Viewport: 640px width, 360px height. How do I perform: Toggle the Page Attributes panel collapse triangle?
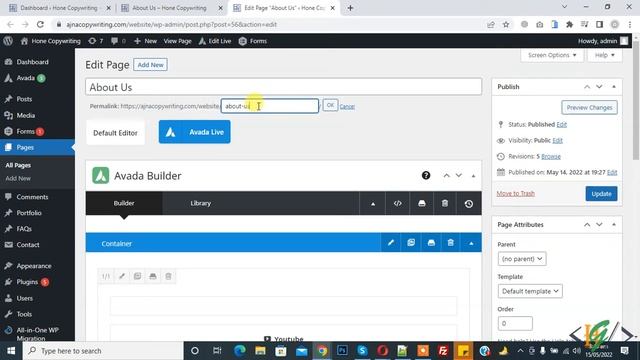point(614,225)
